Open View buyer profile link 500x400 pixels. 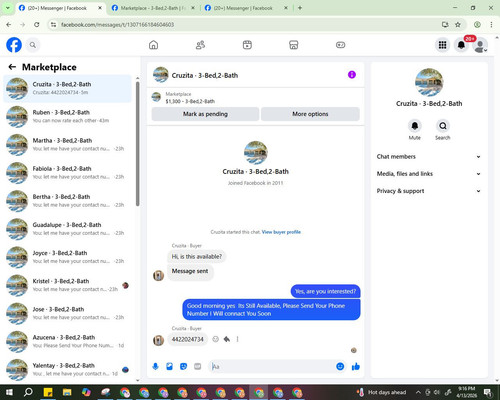pos(281,232)
